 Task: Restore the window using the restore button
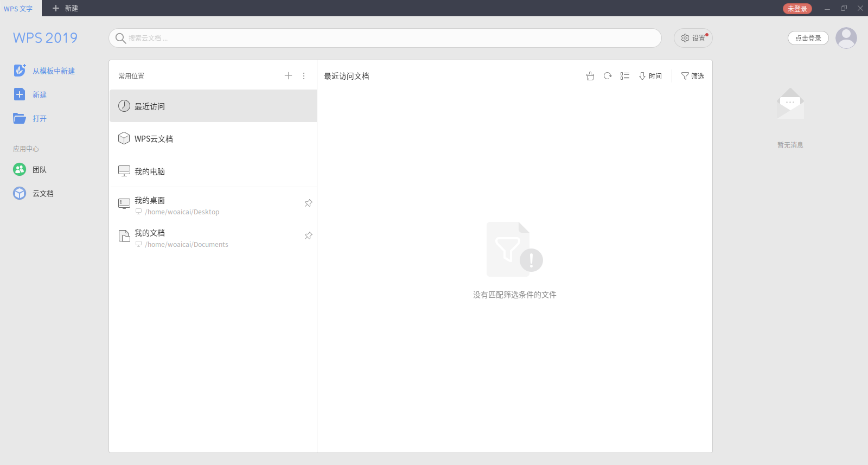844,8
